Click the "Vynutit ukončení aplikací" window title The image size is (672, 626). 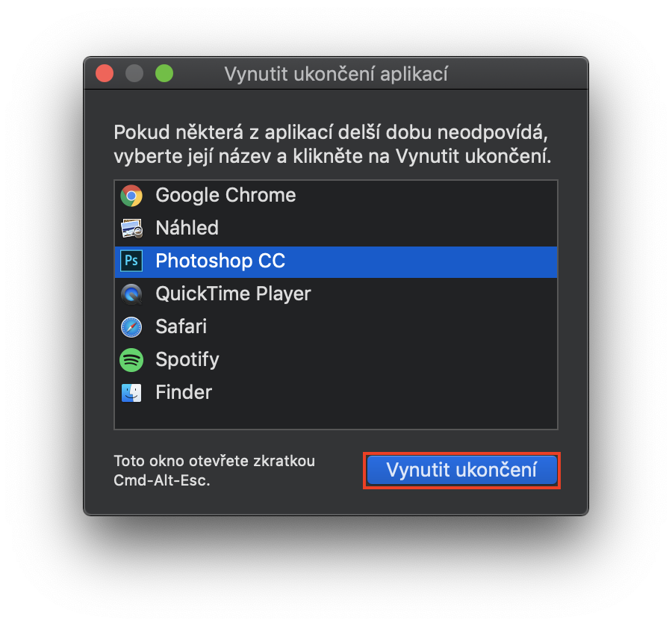point(336,74)
